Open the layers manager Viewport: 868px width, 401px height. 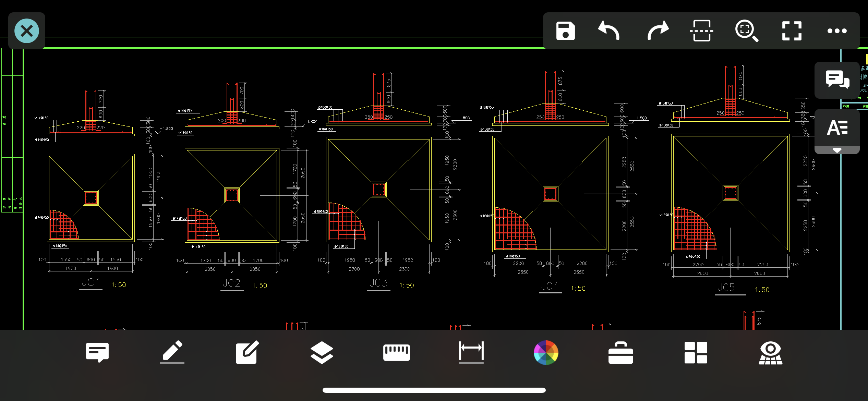tap(322, 352)
